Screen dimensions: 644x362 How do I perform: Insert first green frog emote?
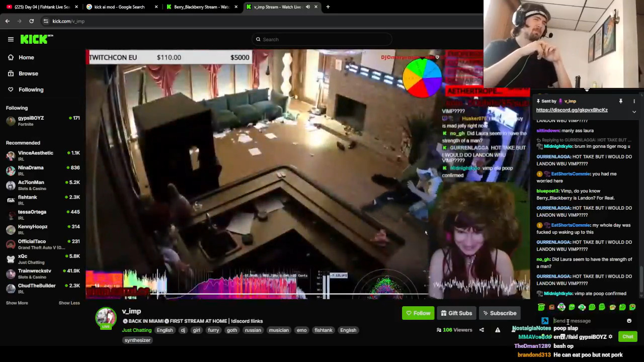coord(541,307)
